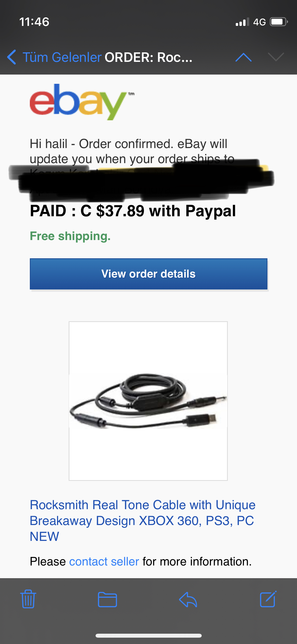Tap the reply arrow icon
297x644 pixels.
coord(188,599)
